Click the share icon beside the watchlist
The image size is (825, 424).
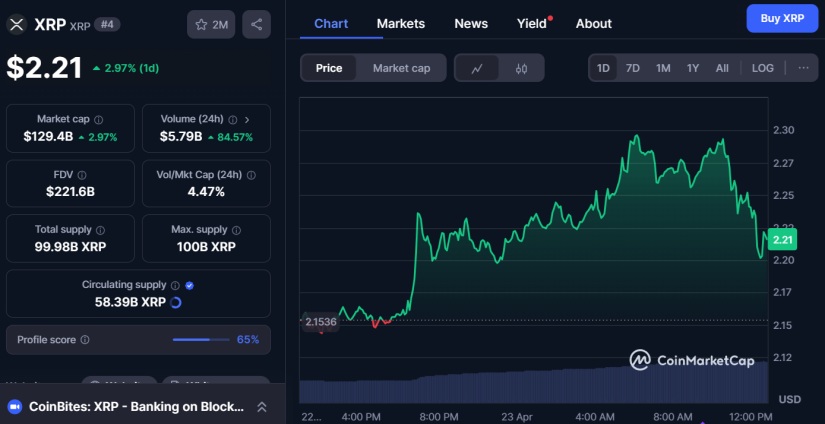(256, 24)
